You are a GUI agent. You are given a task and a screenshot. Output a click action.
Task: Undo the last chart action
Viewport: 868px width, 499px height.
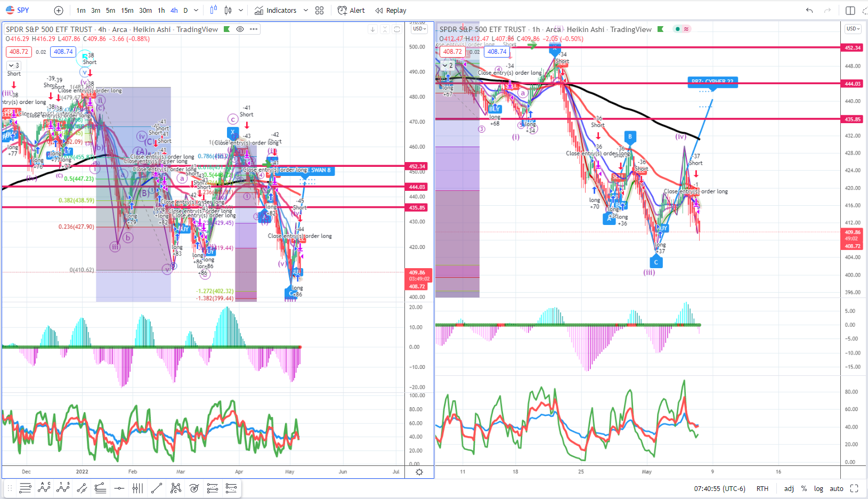coord(809,11)
